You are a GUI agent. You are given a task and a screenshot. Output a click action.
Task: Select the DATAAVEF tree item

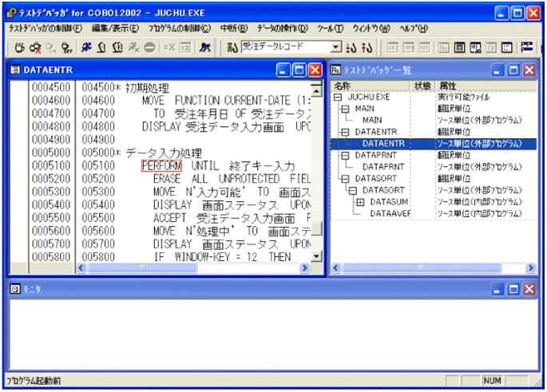click(390, 213)
